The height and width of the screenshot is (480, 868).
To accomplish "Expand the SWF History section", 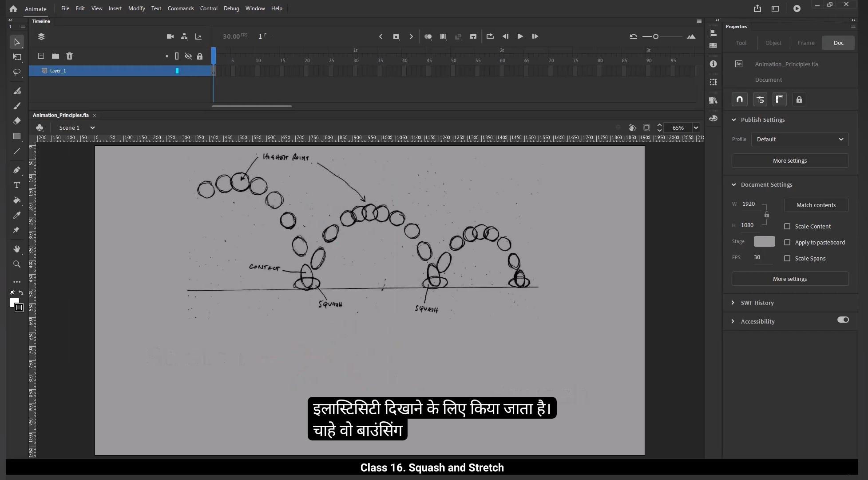I will pos(733,303).
